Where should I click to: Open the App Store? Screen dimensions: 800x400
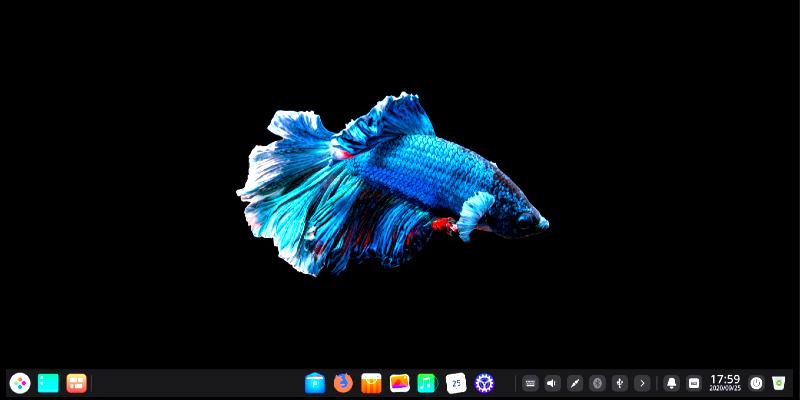371,383
